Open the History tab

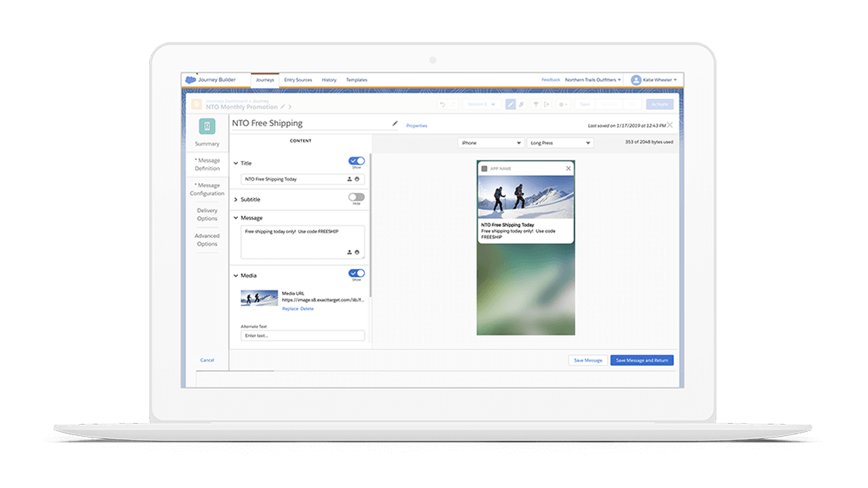point(329,80)
